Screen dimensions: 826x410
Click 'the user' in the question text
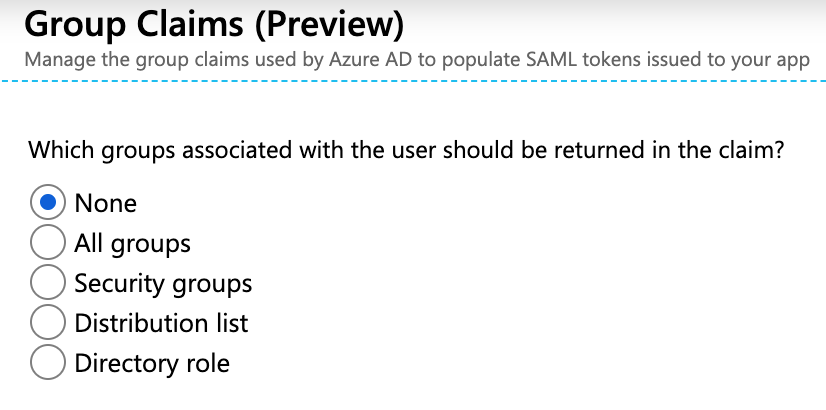386,151
